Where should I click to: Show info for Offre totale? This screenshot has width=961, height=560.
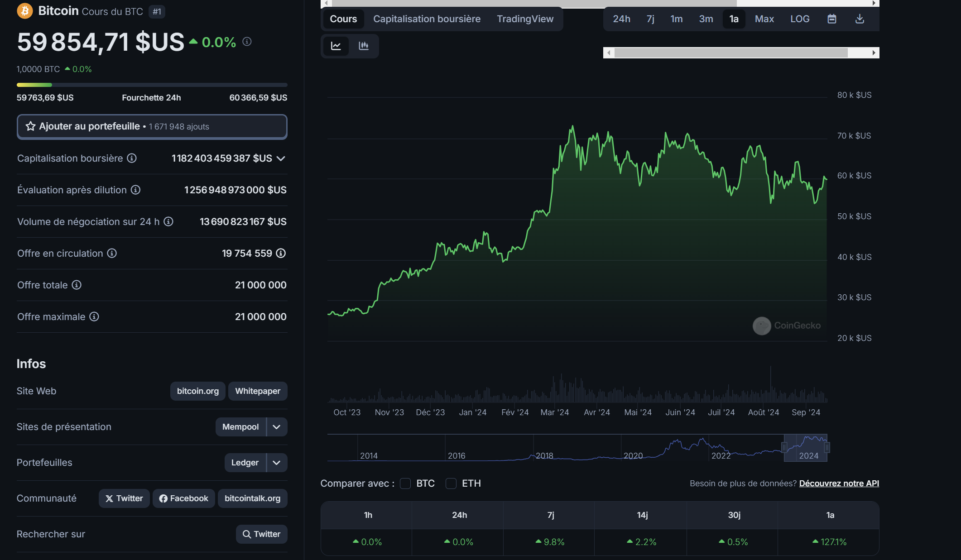77,285
